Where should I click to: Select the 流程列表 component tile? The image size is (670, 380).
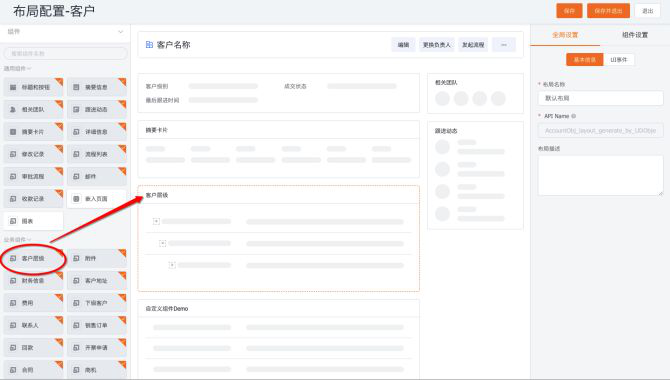point(97,154)
